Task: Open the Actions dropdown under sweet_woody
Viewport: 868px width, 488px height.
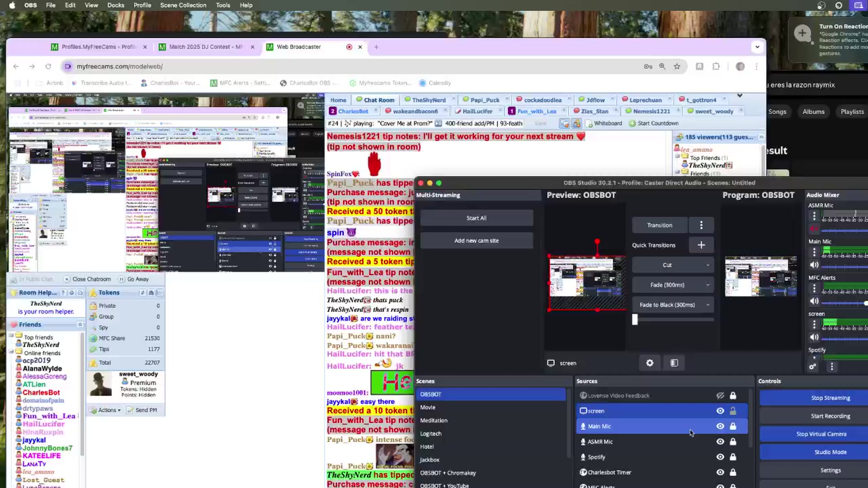Action: [x=105, y=410]
